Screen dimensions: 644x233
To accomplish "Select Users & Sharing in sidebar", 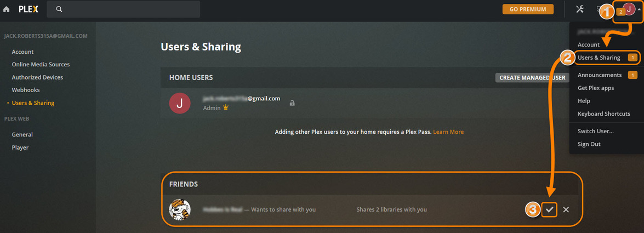I will (x=33, y=103).
